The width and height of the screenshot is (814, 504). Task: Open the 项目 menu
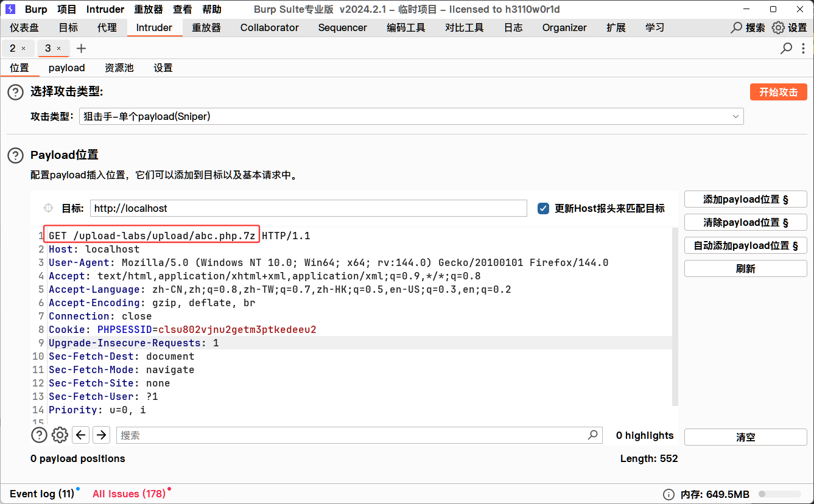(x=67, y=9)
